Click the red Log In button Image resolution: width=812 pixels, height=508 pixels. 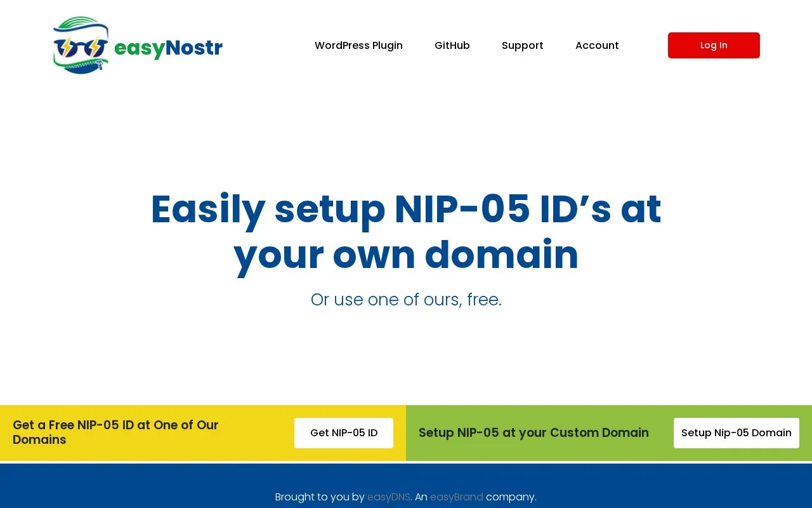pos(714,45)
